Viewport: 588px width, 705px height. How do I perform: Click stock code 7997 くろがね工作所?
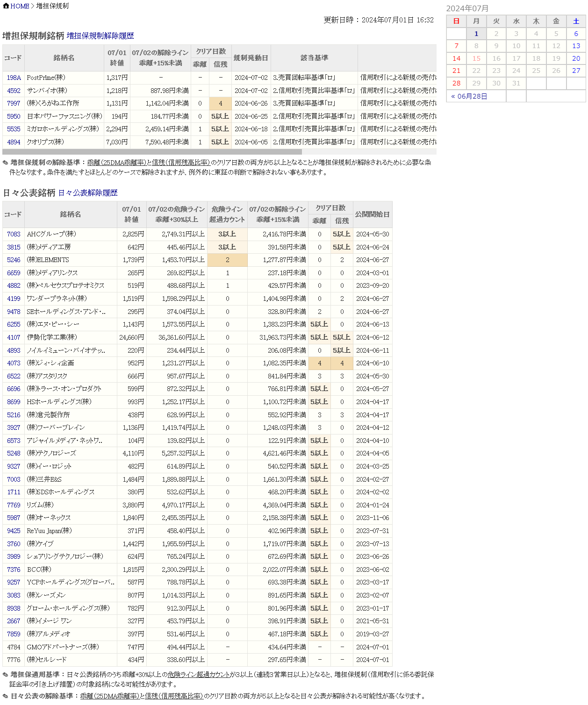point(14,103)
